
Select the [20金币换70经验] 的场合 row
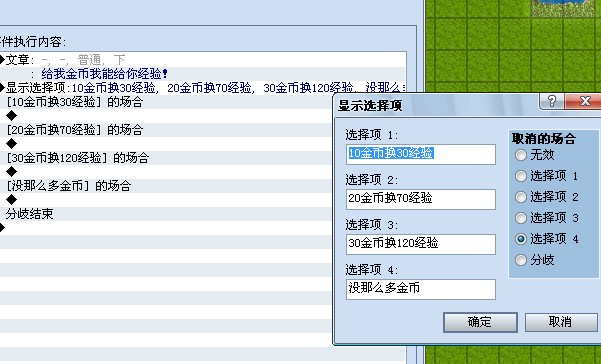click(166, 130)
